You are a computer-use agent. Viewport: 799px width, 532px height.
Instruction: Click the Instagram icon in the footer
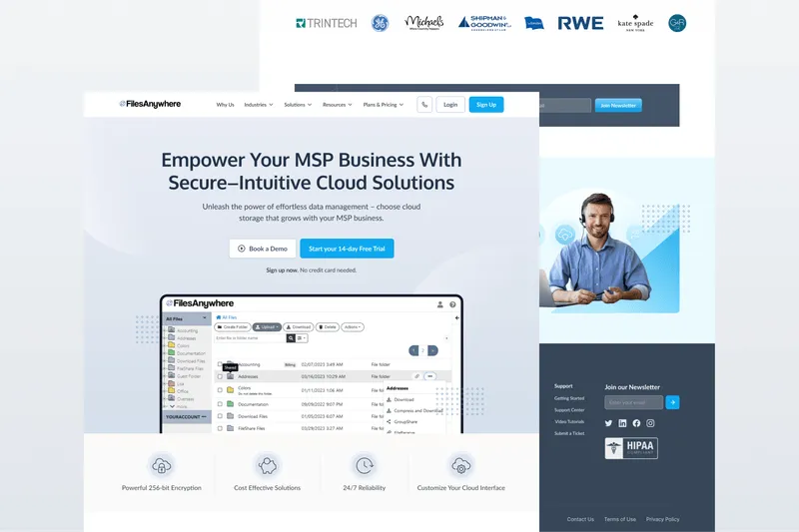(650, 423)
